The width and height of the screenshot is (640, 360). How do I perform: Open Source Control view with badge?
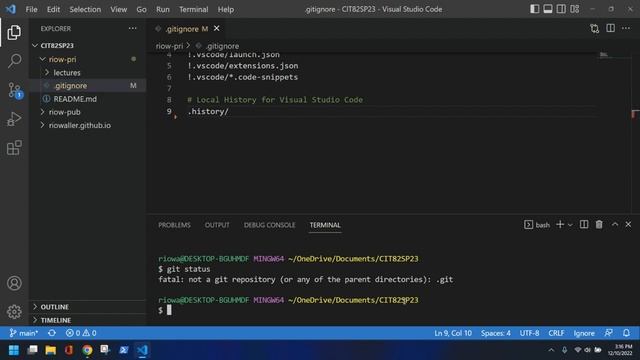tap(15, 90)
